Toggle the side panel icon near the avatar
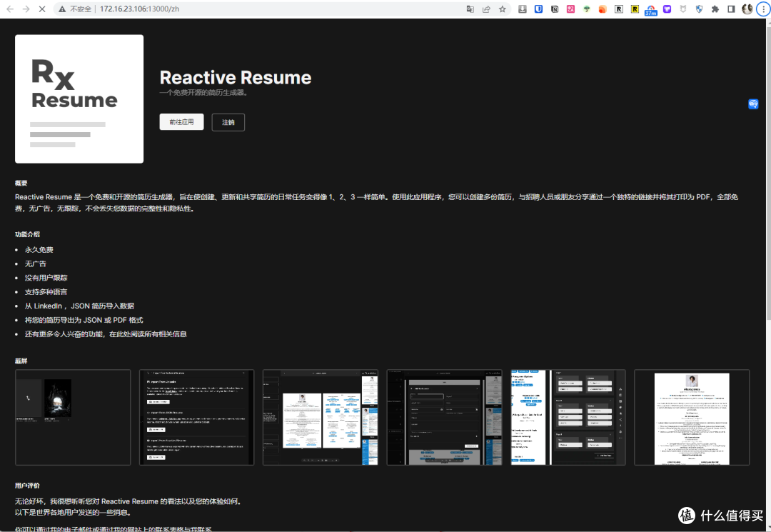771x532 pixels. click(x=730, y=9)
